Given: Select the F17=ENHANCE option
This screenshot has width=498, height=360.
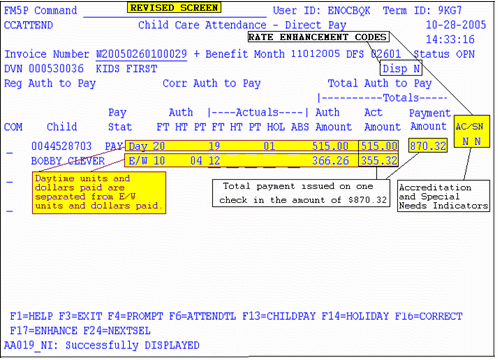Looking at the screenshot, I should coord(44,331).
